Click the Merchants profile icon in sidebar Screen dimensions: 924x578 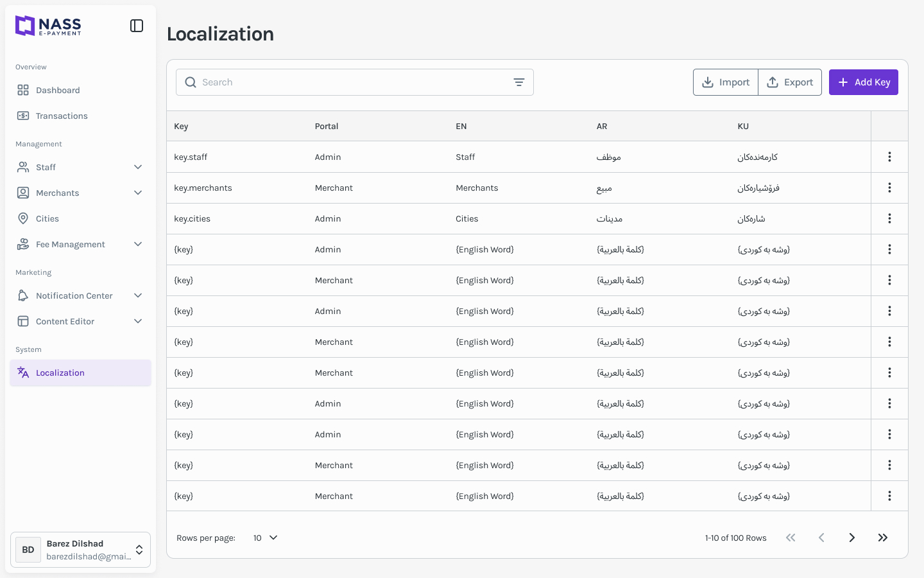pyautogui.click(x=23, y=193)
